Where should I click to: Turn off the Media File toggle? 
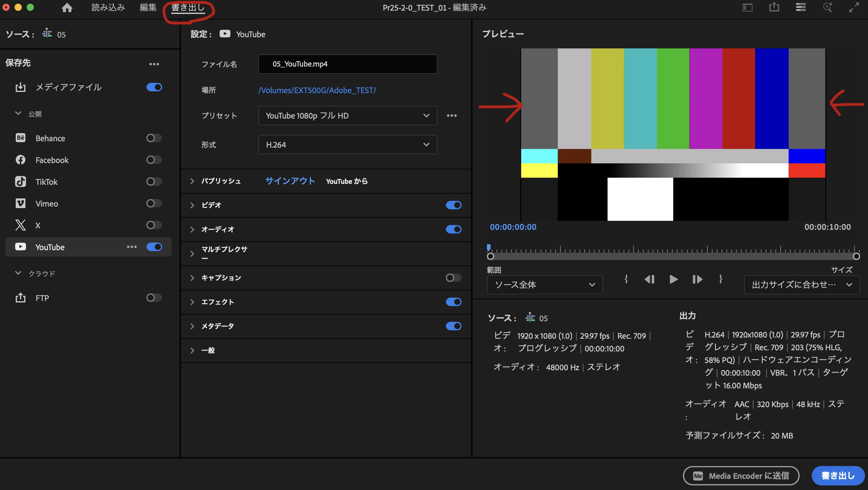click(154, 87)
